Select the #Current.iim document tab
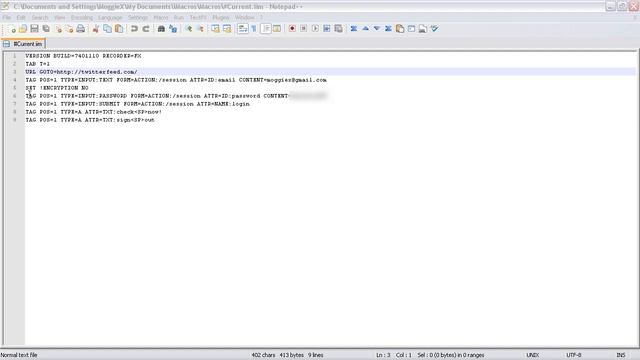The height and width of the screenshot is (360, 640). 24,44
